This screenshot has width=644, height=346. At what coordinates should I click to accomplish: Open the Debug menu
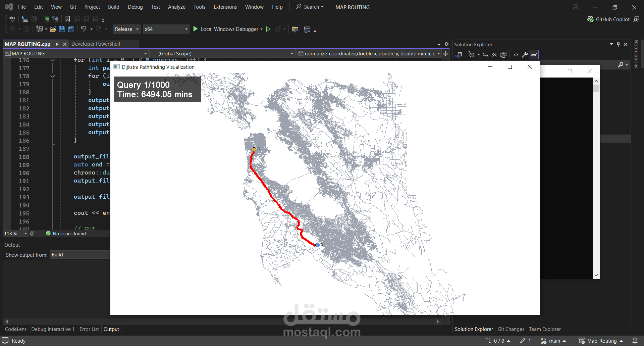point(135,7)
